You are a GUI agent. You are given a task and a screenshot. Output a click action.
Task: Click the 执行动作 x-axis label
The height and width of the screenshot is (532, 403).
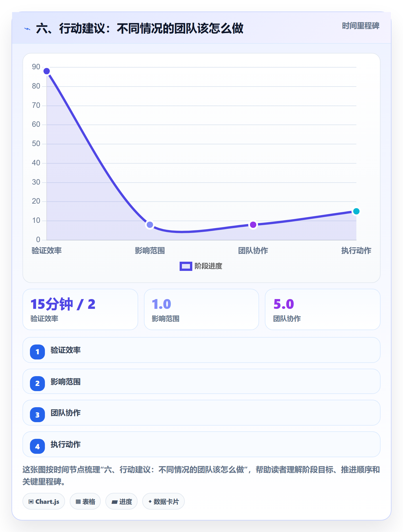356,250
